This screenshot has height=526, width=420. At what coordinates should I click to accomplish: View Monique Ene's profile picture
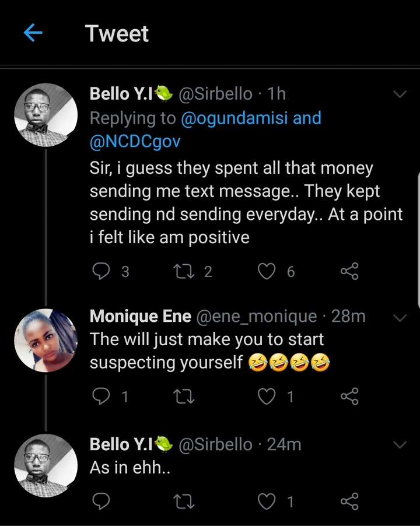pyautogui.click(x=45, y=340)
